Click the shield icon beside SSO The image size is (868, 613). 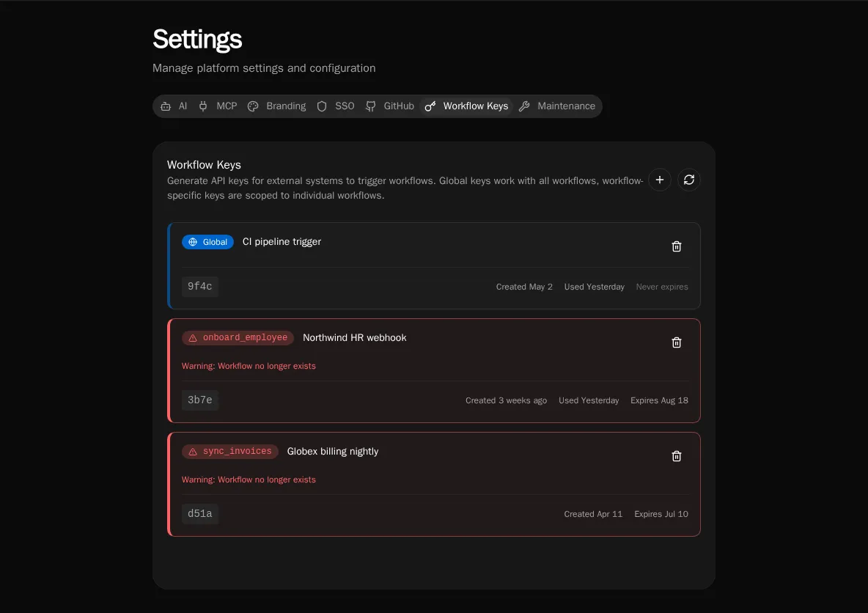[x=322, y=106]
